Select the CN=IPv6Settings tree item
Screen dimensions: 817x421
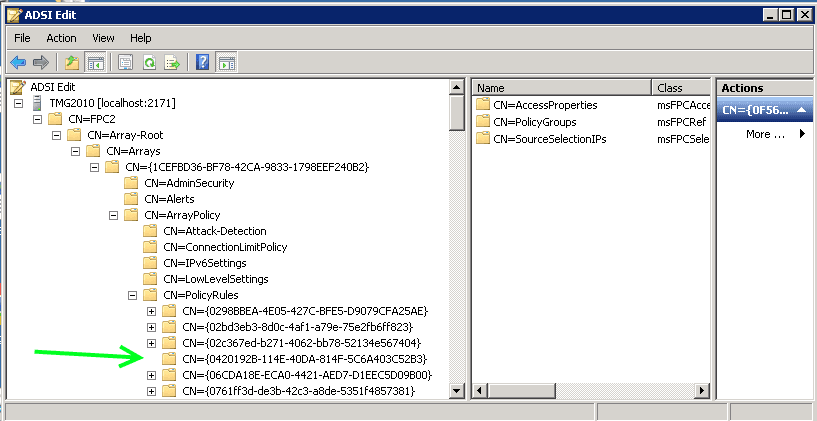[x=205, y=263]
